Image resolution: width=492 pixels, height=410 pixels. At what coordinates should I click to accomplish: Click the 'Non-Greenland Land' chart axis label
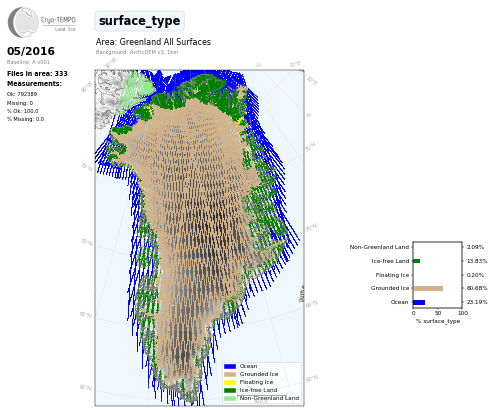379,247
